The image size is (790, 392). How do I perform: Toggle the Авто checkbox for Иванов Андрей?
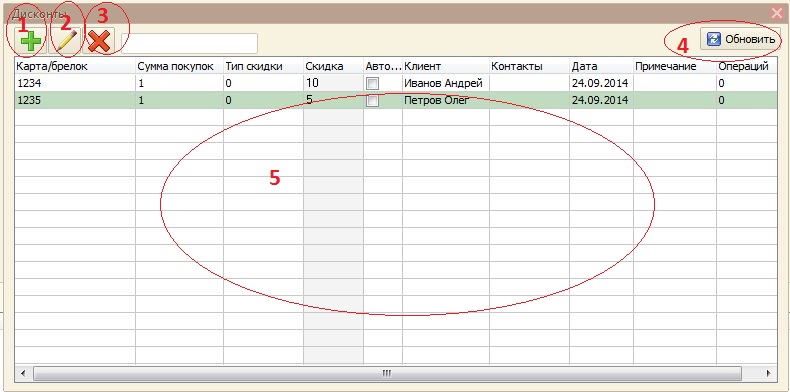[372, 83]
